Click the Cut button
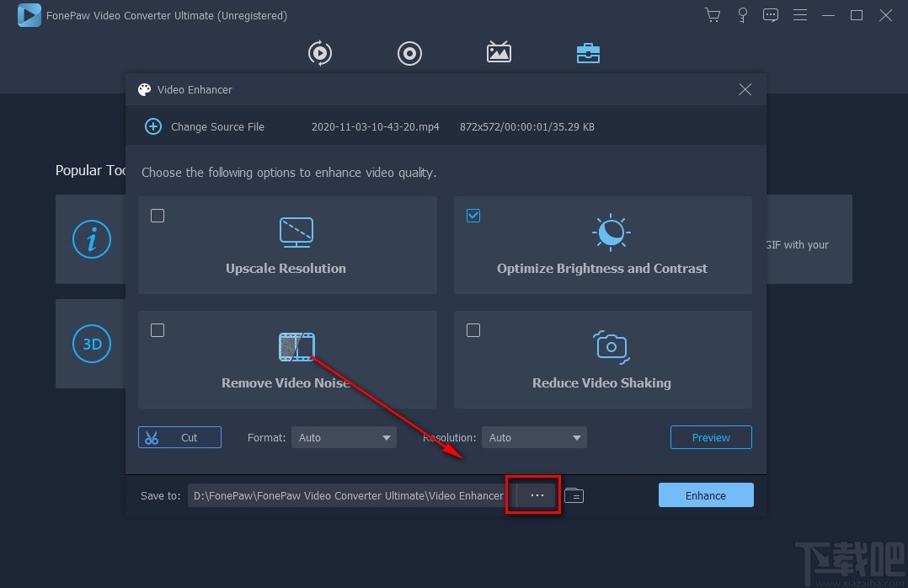Screen dimensions: 908x588 point(179,437)
